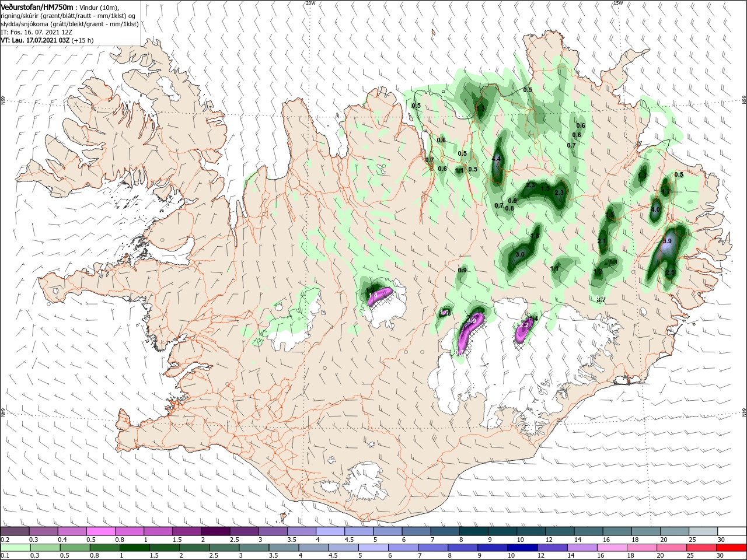Viewport: 747px width, 560px height.
Task: Click the '0.4' label in the sleet legend
Action: point(62,540)
